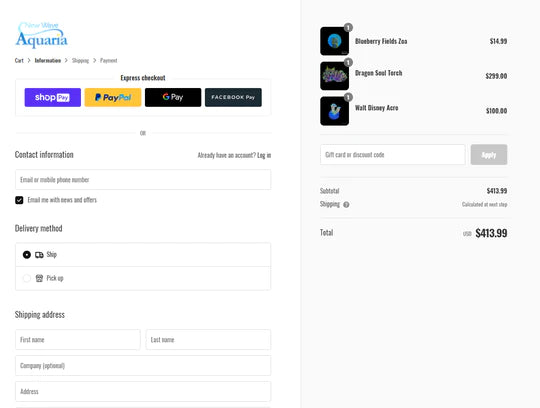Click the Contact information heading
The width and height of the screenshot is (540, 408).
(x=44, y=155)
